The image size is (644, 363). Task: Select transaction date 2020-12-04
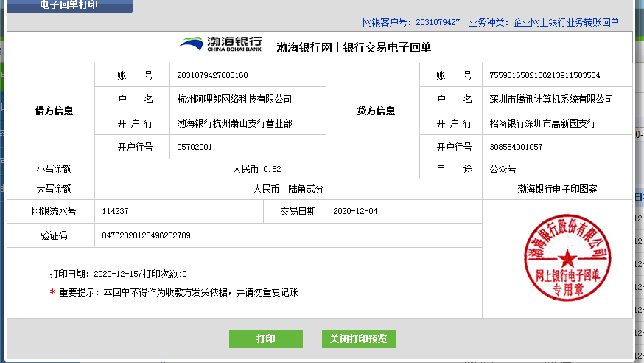pos(355,211)
